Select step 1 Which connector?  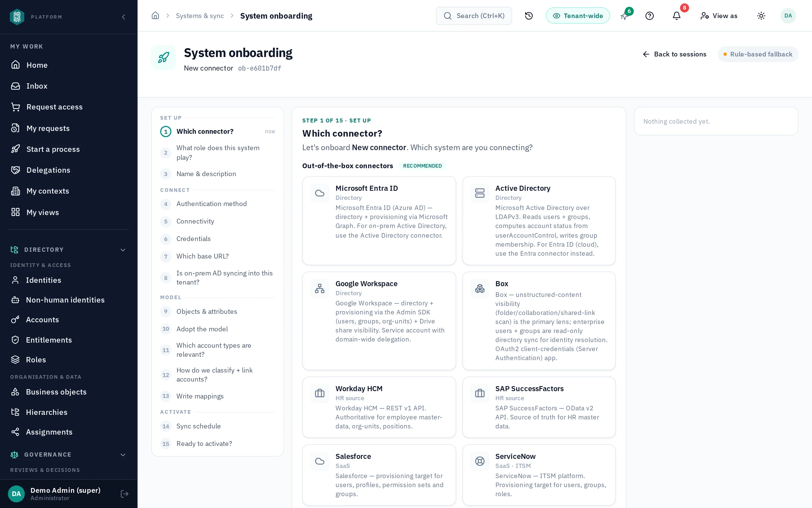pyautogui.click(x=217, y=131)
